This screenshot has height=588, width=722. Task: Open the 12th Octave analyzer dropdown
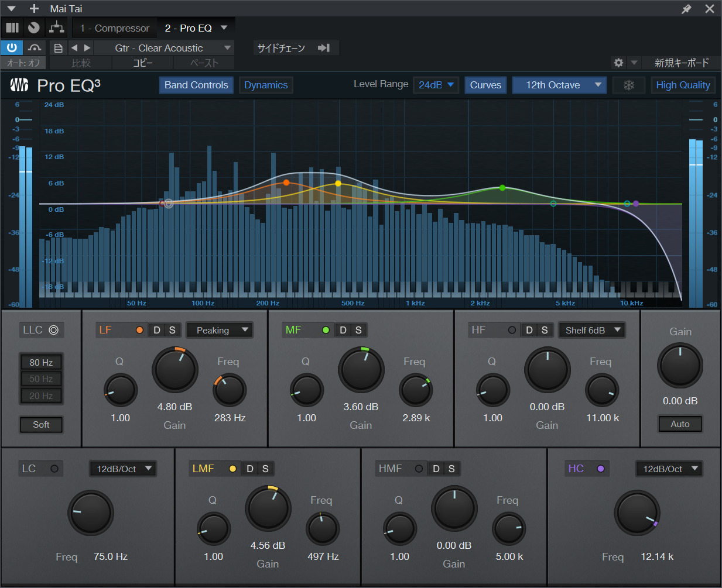[x=559, y=85]
